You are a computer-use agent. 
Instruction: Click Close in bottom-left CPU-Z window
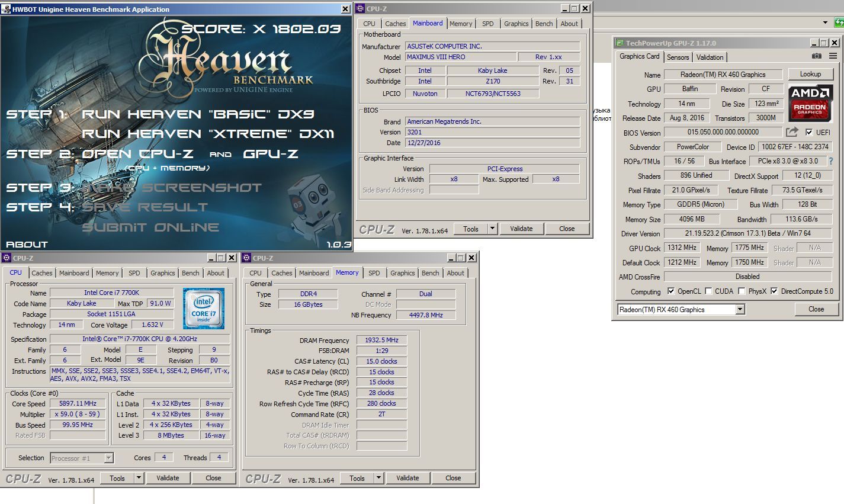(213, 478)
